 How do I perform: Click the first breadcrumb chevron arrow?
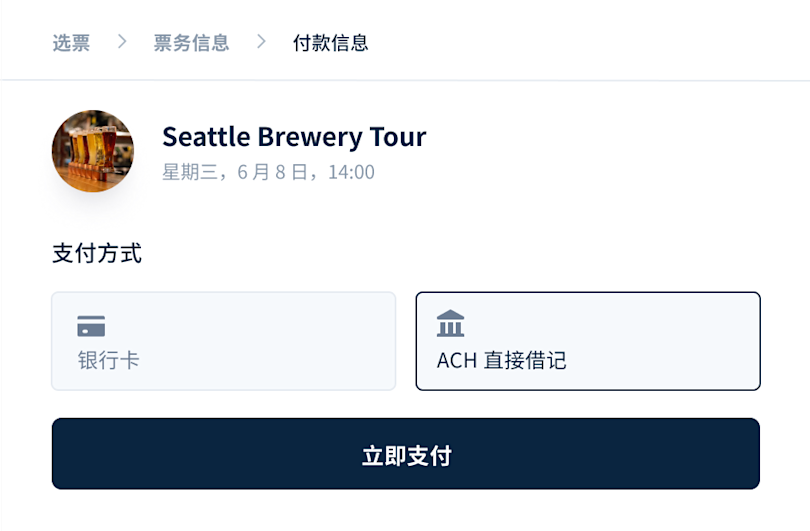click(122, 42)
